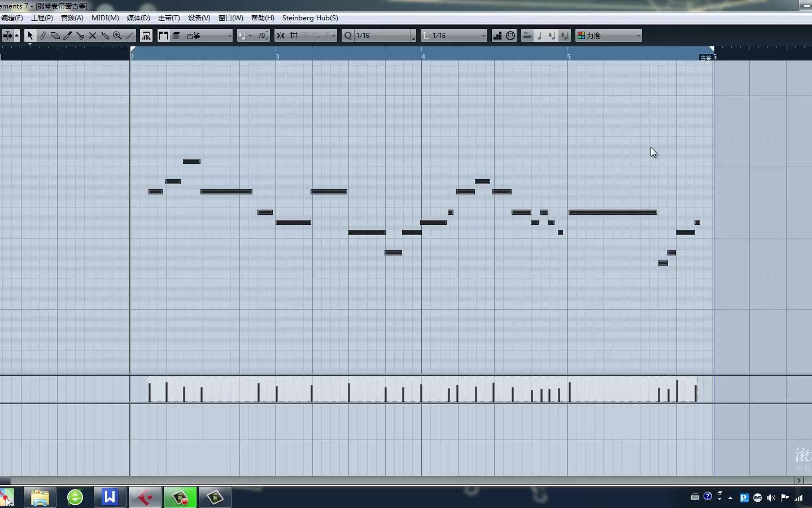Open the green browser in taskbar
The height and width of the screenshot is (508, 812).
[75, 497]
